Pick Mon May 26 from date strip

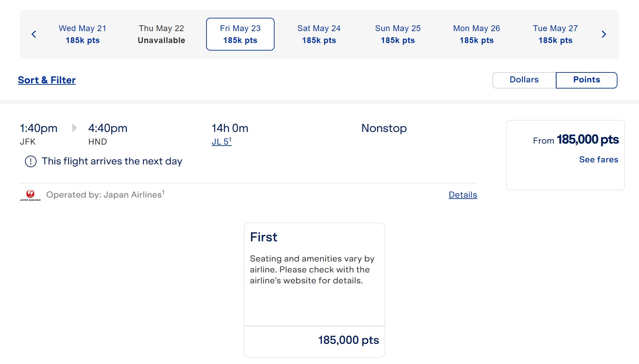(476, 34)
